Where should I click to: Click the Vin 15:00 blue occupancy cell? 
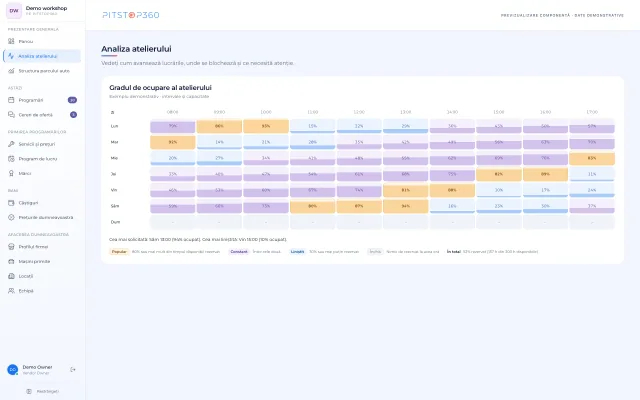coord(499,190)
